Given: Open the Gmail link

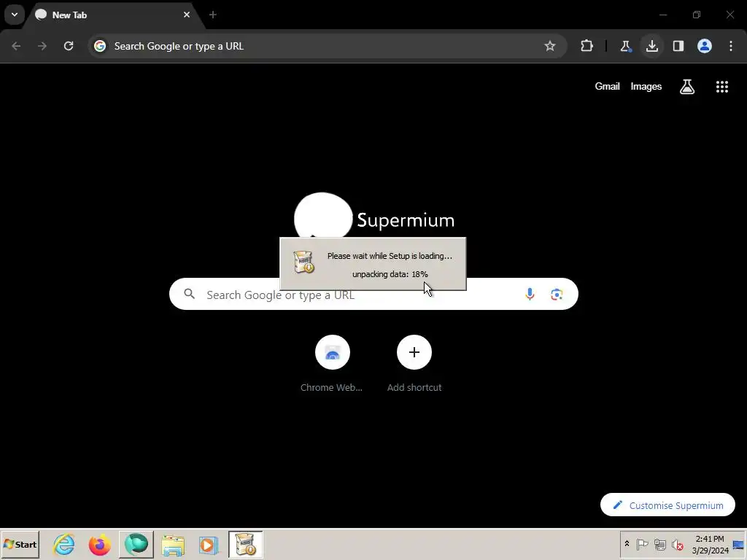Looking at the screenshot, I should (x=607, y=87).
